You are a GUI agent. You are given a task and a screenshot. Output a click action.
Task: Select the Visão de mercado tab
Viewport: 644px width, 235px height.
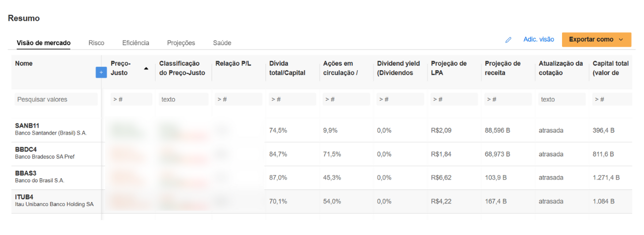click(43, 43)
